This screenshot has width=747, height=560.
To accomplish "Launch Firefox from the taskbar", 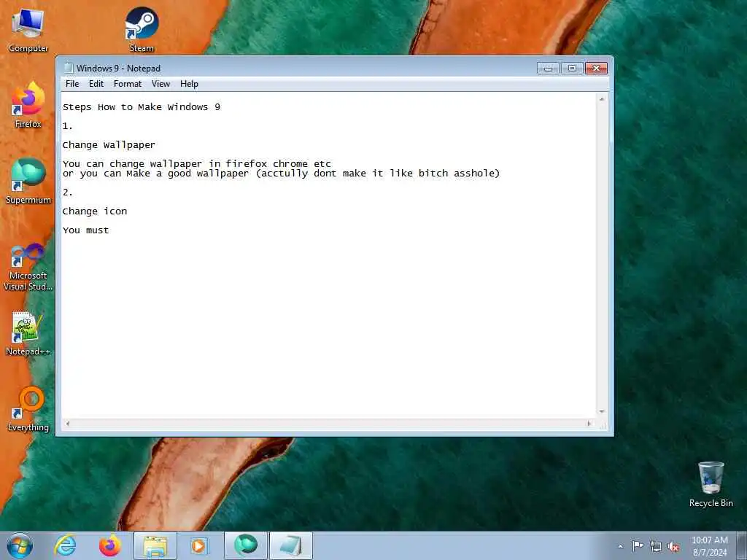I will pos(109,545).
